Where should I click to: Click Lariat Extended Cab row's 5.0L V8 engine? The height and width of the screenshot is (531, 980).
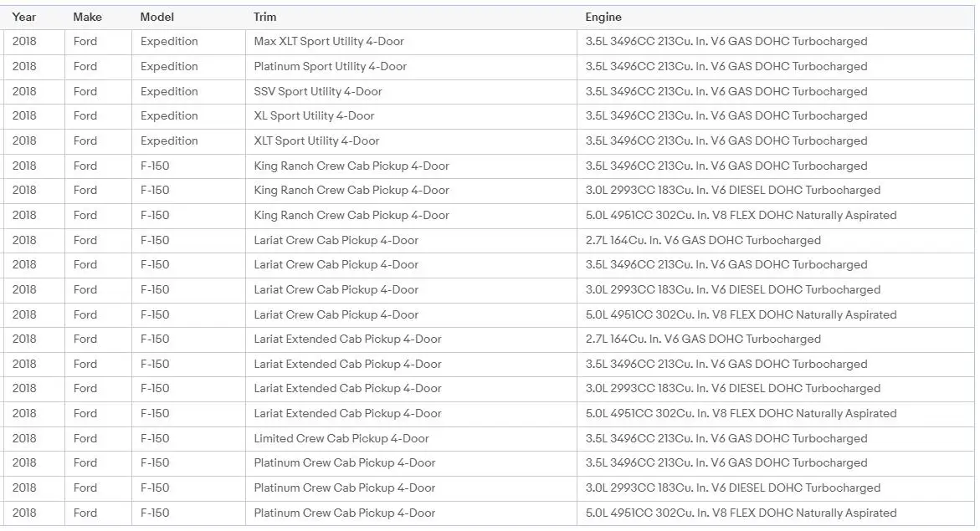741,414
